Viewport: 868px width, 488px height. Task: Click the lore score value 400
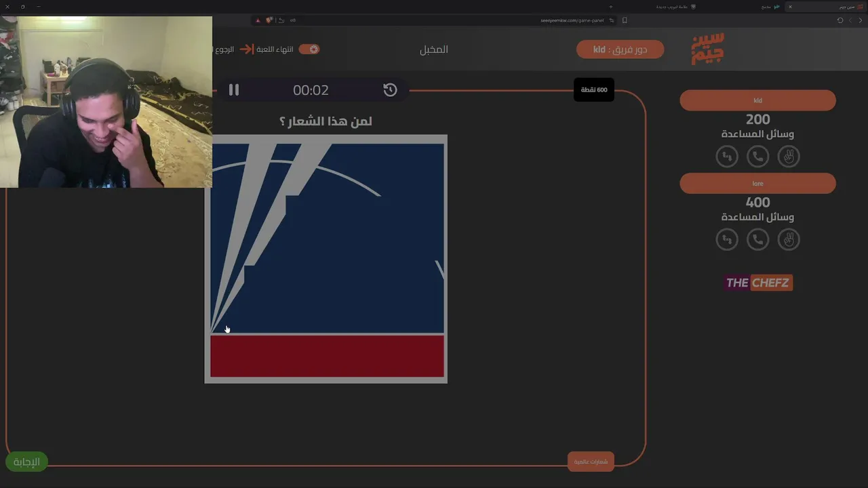(x=757, y=203)
